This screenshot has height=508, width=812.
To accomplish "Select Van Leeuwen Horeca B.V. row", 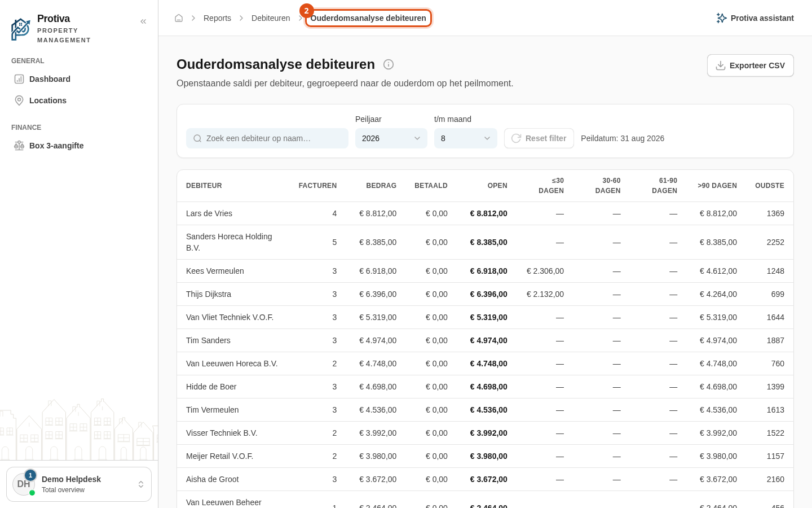I will 485,364.
